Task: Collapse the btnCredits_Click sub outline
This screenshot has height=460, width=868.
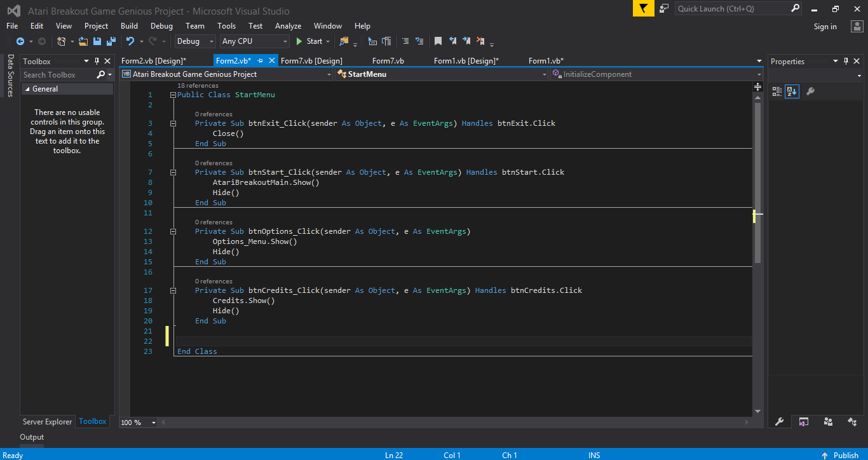Action: coord(173,290)
